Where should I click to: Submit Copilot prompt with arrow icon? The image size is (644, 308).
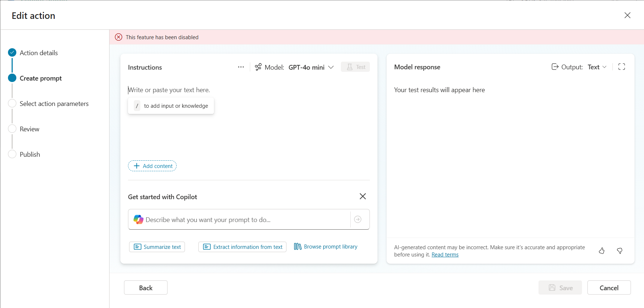click(x=358, y=219)
